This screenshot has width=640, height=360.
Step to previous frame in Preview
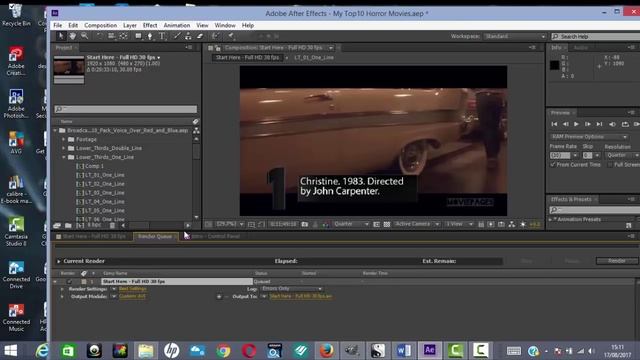(565, 124)
